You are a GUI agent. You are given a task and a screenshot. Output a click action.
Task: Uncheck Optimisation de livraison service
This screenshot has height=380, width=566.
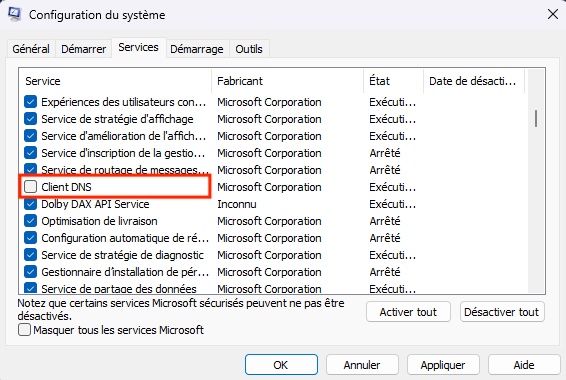[31, 221]
